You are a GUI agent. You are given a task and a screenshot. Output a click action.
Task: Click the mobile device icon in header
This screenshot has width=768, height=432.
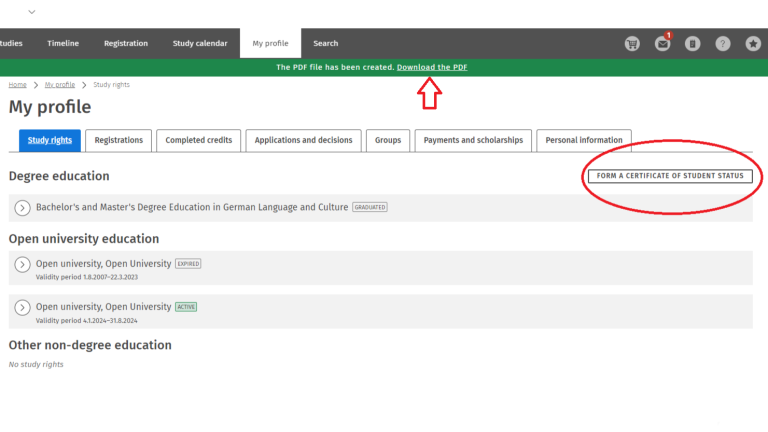click(x=693, y=44)
